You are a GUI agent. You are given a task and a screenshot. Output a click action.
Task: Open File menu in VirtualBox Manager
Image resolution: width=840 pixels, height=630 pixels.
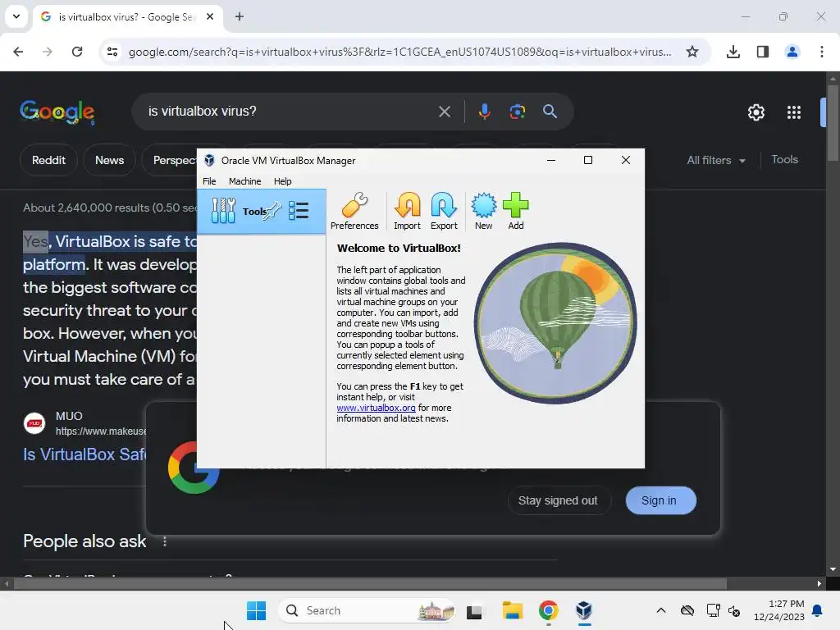coord(209,181)
